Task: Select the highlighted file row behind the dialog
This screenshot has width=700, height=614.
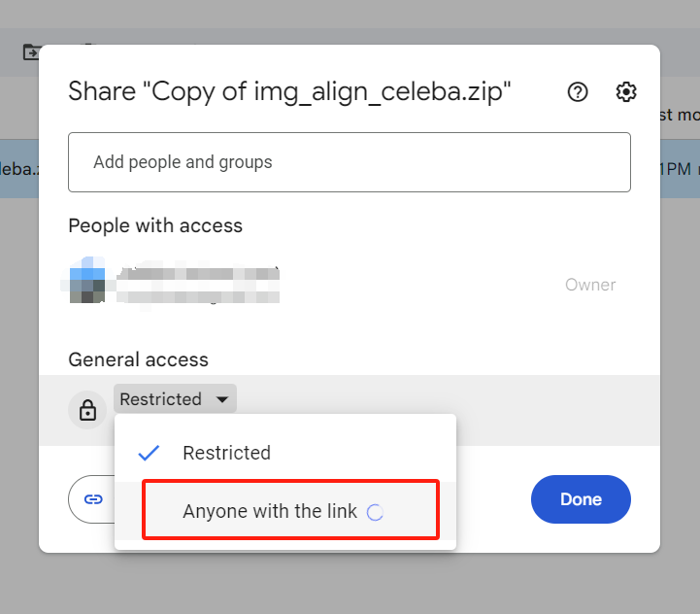Action: tap(18, 169)
